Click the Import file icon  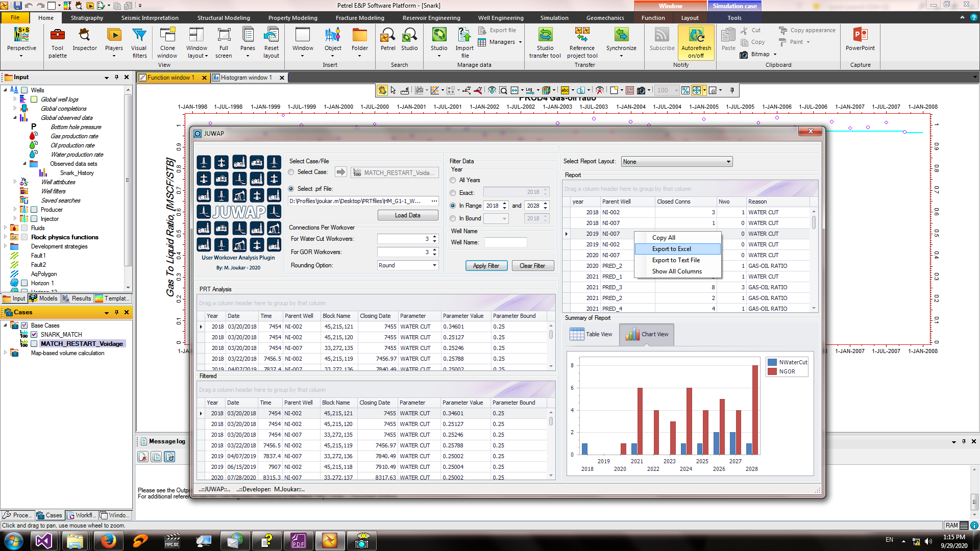464,41
